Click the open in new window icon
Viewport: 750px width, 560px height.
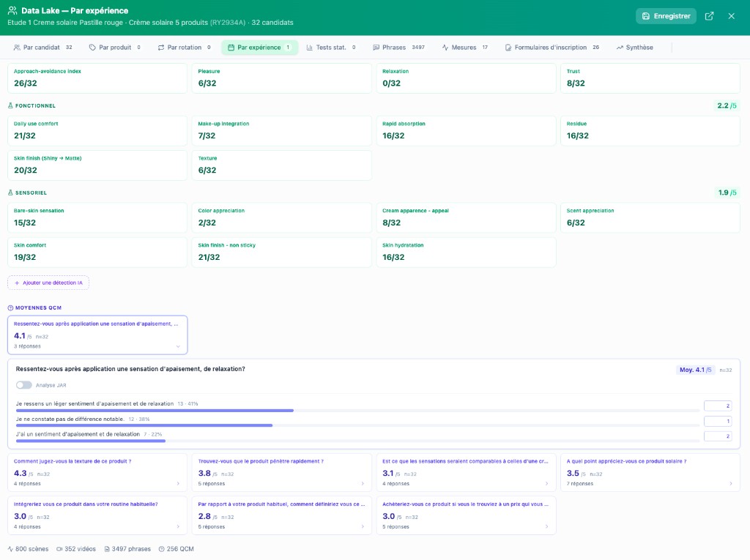(709, 16)
